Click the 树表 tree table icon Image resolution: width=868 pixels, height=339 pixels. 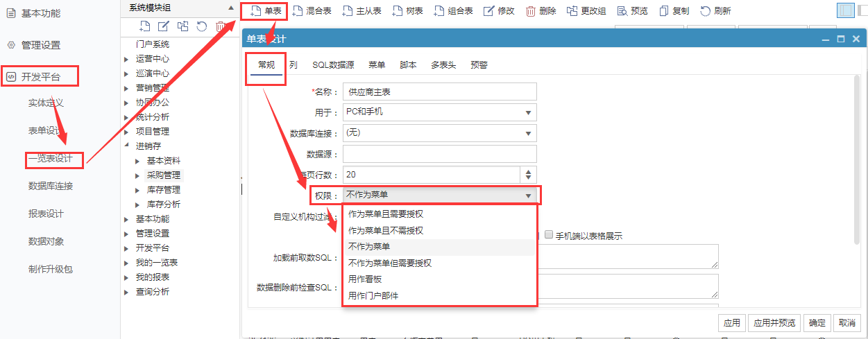(x=398, y=11)
